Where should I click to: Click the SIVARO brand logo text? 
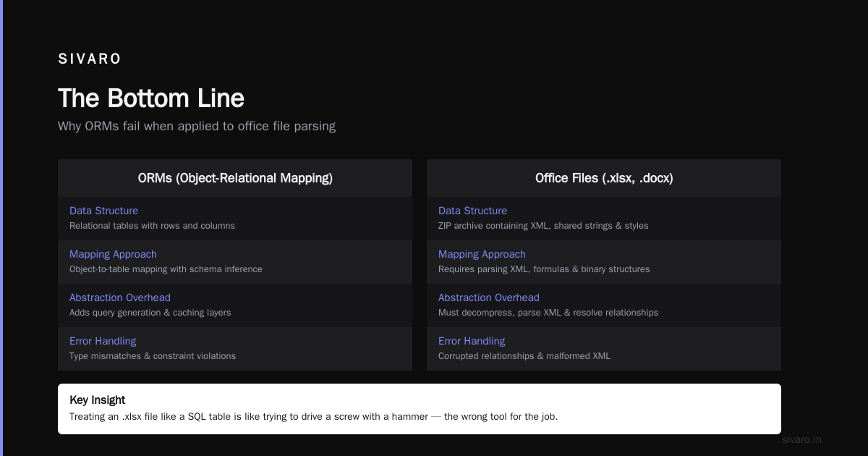click(x=90, y=59)
